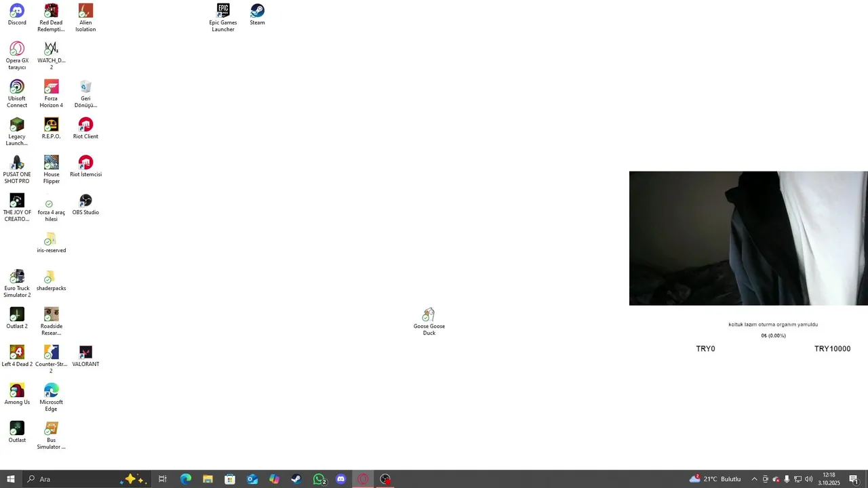This screenshot has height=488, width=868.
Task: Click the webcam preview overlay
Action: click(x=749, y=239)
